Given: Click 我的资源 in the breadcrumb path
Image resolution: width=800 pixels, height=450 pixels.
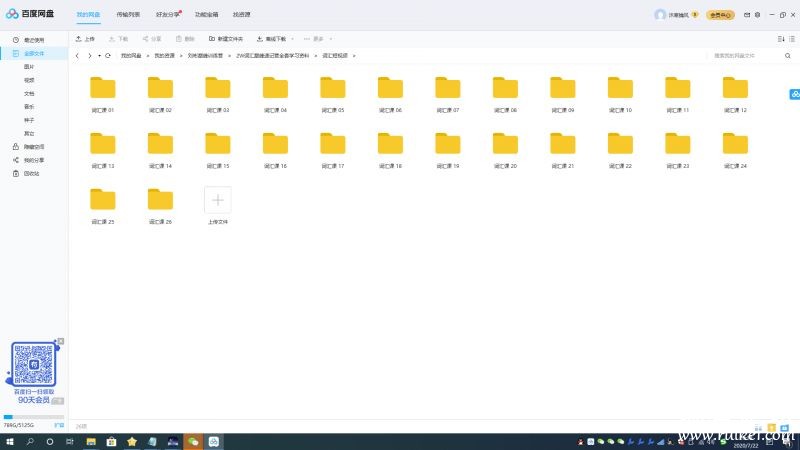Looking at the screenshot, I should click(x=164, y=56).
